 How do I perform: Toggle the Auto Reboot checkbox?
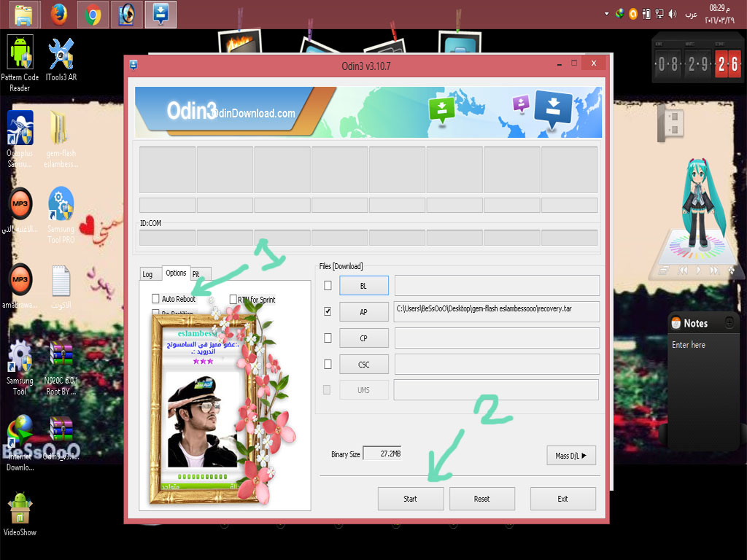tap(155, 298)
